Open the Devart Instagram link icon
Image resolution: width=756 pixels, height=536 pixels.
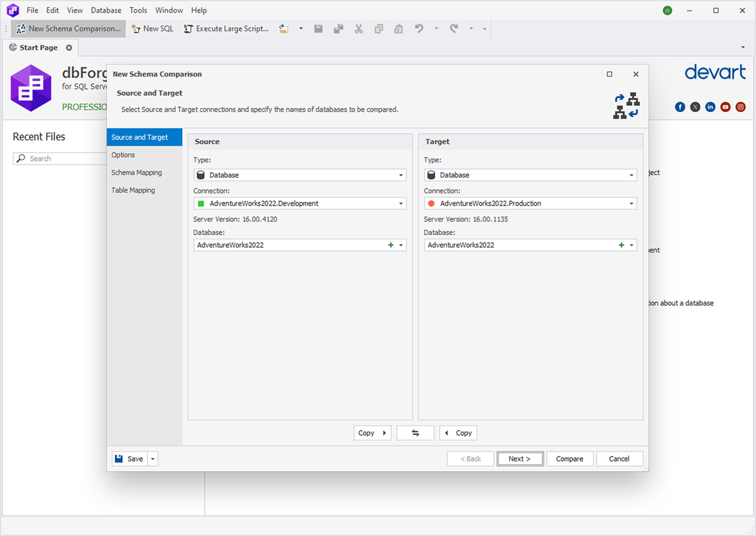click(740, 107)
